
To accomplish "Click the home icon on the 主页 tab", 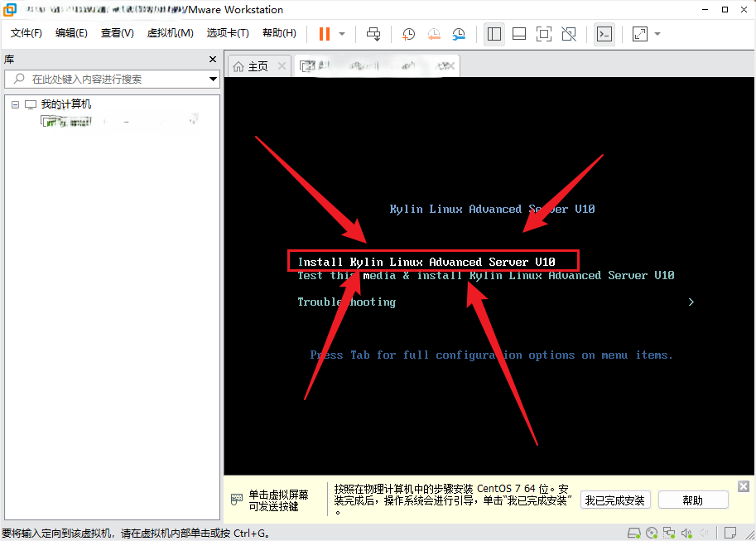I will coord(238,66).
